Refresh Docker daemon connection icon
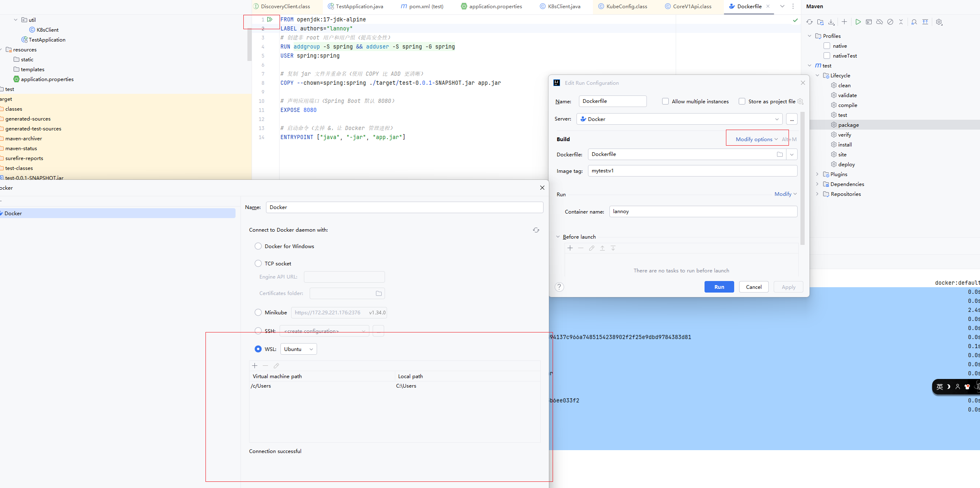The width and height of the screenshot is (980, 488). coord(536,230)
